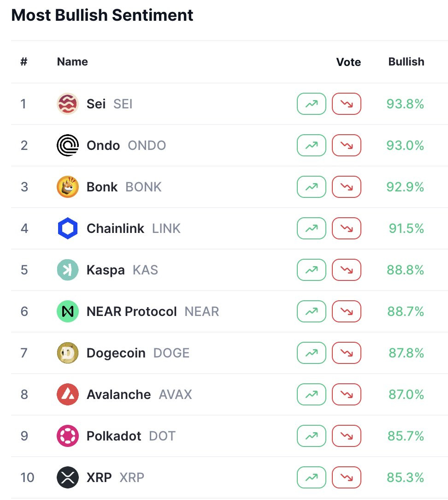Click the Ondo coin logo icon

pyautogui.click(x=68, y=145)
